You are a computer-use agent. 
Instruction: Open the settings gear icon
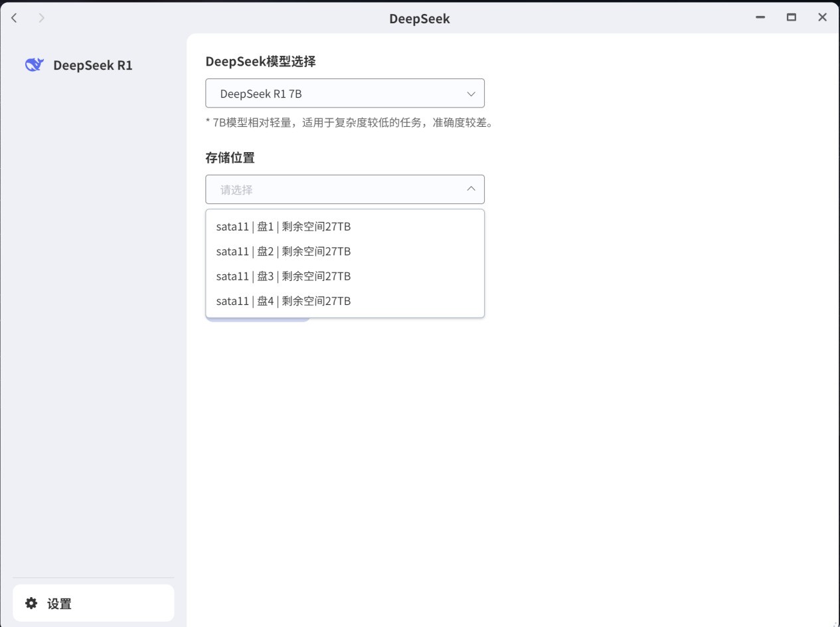point(31,603)
